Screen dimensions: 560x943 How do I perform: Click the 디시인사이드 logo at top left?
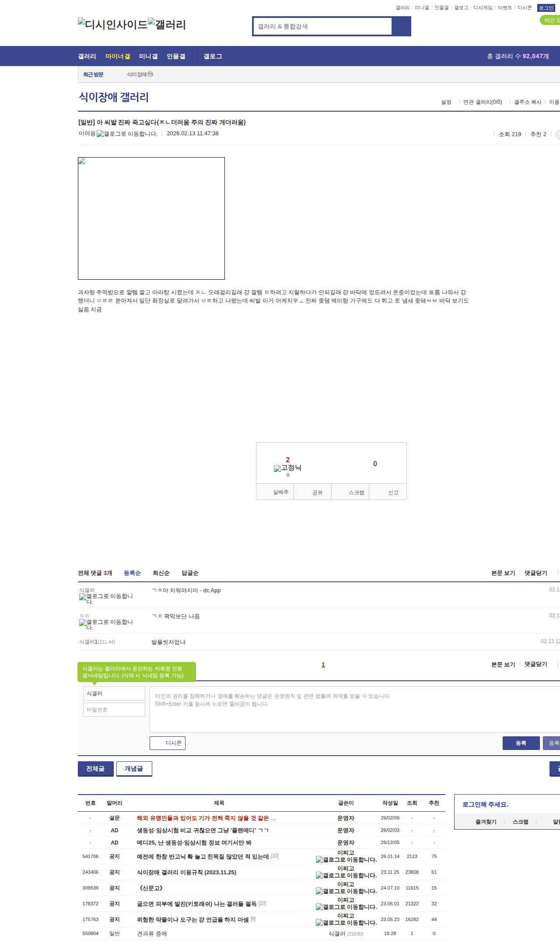point(112,25)
